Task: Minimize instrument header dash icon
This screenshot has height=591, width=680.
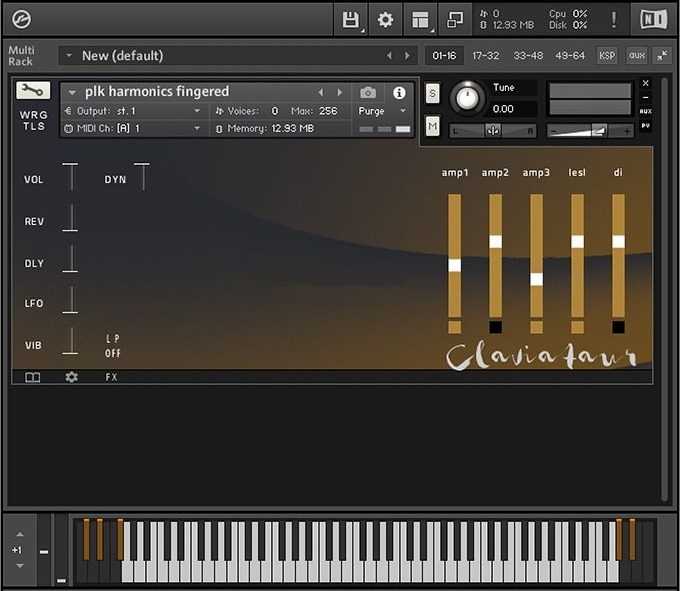Action: click(646, 97)
